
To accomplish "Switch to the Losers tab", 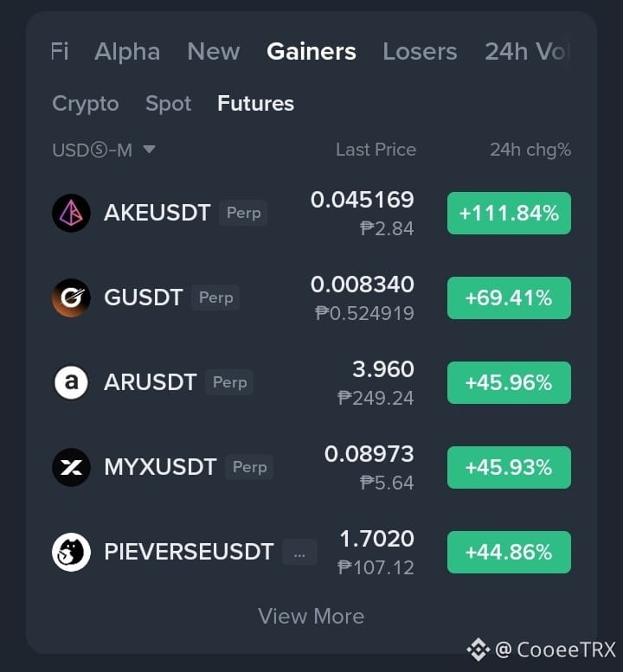I will 420,52.
